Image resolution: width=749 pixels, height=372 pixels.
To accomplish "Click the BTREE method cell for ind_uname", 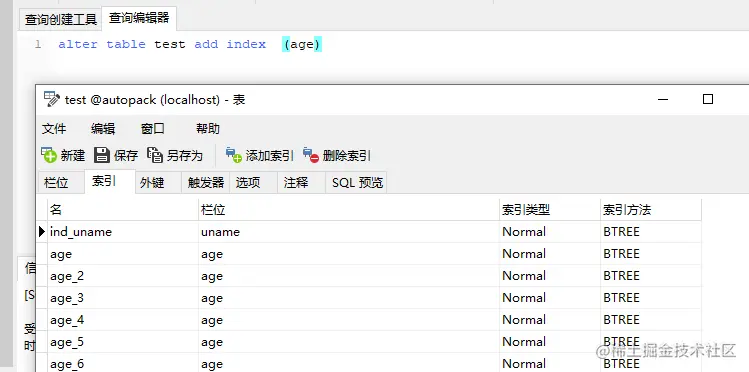I will tap(651, 232).
